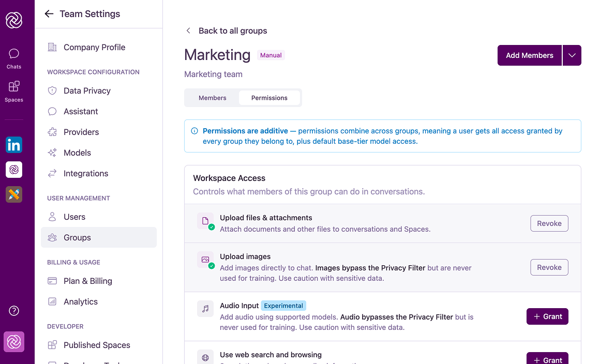Image resolution: width=600 pixels, height=364 pixels.
Task: Open the white swirl pinned space icon
Action: [14, 170]
